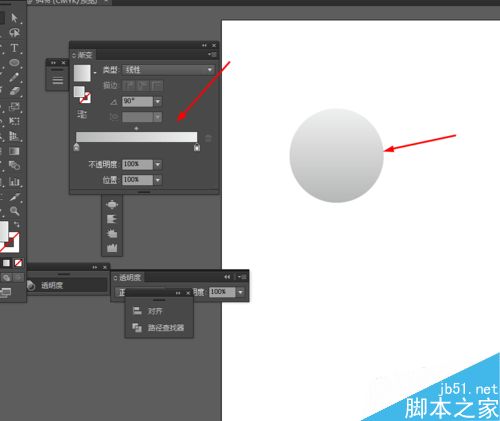
Task: Click the third icon in vertical icon strip
Action: [x=112, y=233]
